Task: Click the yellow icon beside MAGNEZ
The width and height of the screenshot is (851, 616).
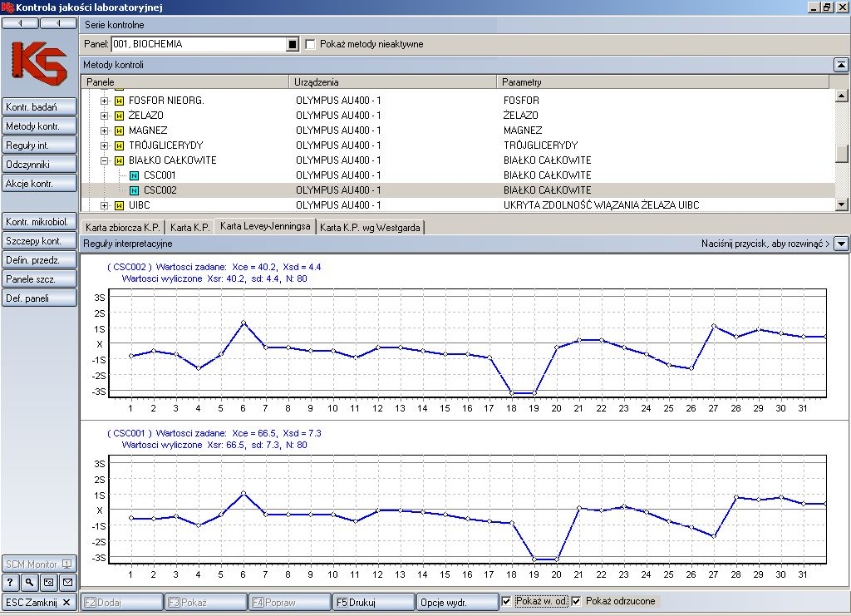Action: (119, 131)
